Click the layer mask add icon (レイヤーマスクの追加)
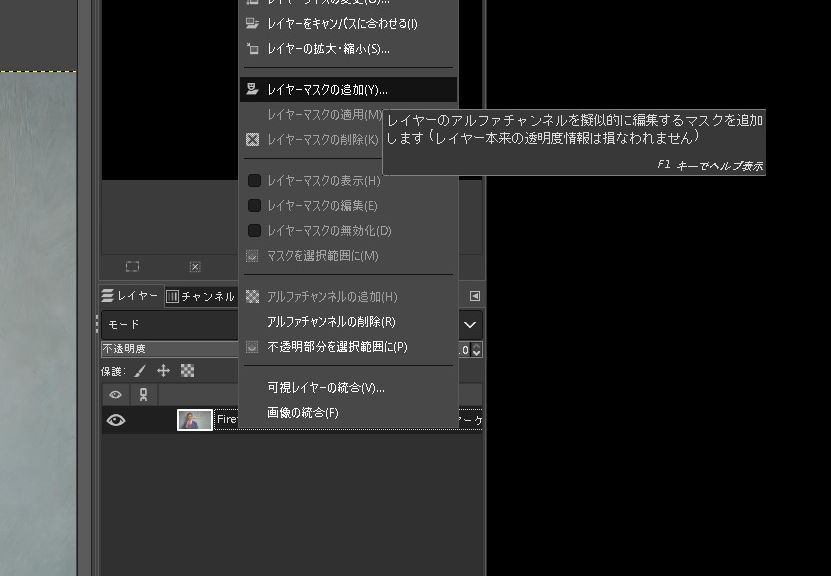 point(252,89)
